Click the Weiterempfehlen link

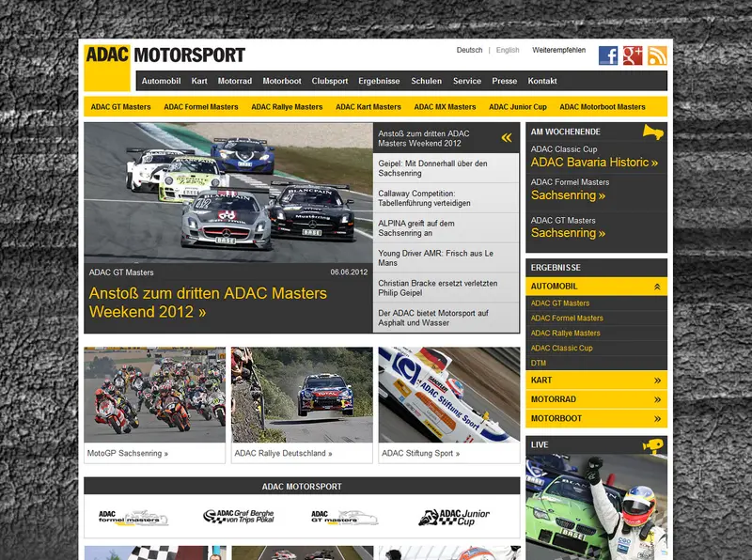(x=558, y=50)
